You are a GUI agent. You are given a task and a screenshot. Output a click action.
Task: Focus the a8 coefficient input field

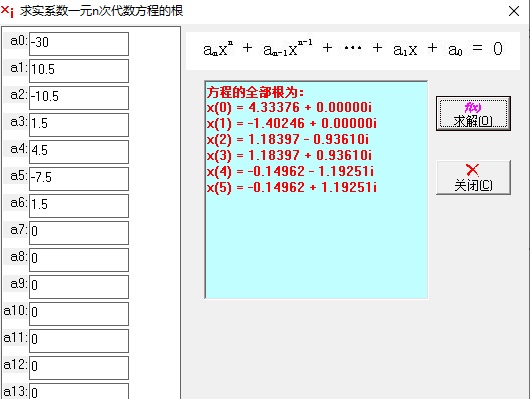pyautogui.click(x=79, y=260)
